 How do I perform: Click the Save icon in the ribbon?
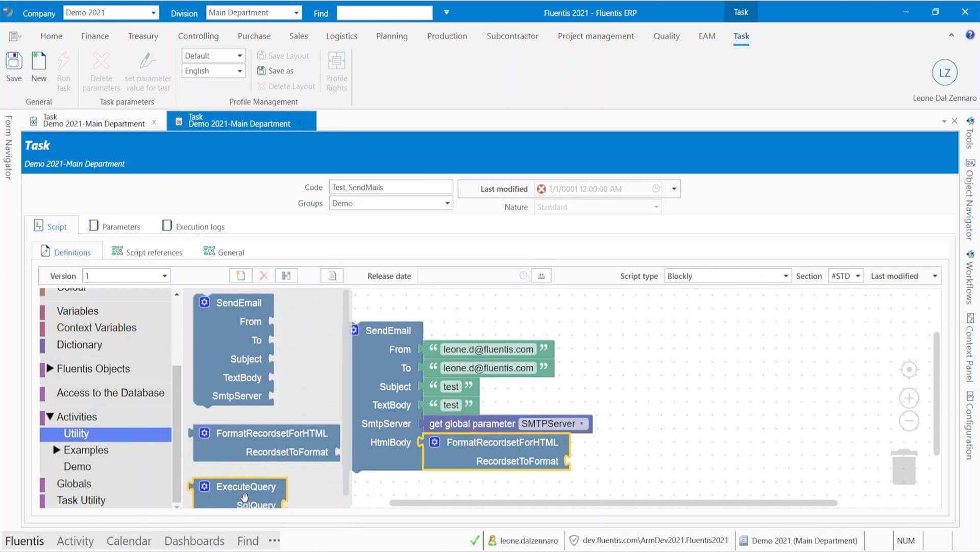14,61
